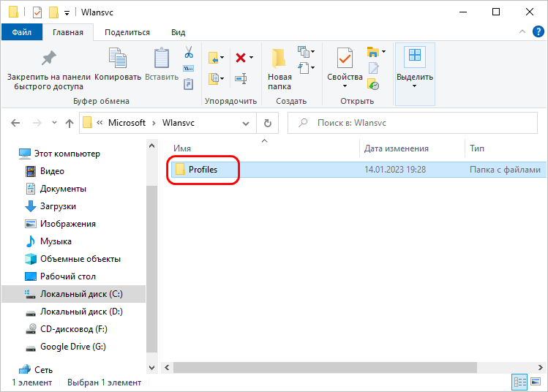Viewport: 548px width, 392px height.
Task: Select Локальный диск (C:)
Action: [x=74, y=294]
